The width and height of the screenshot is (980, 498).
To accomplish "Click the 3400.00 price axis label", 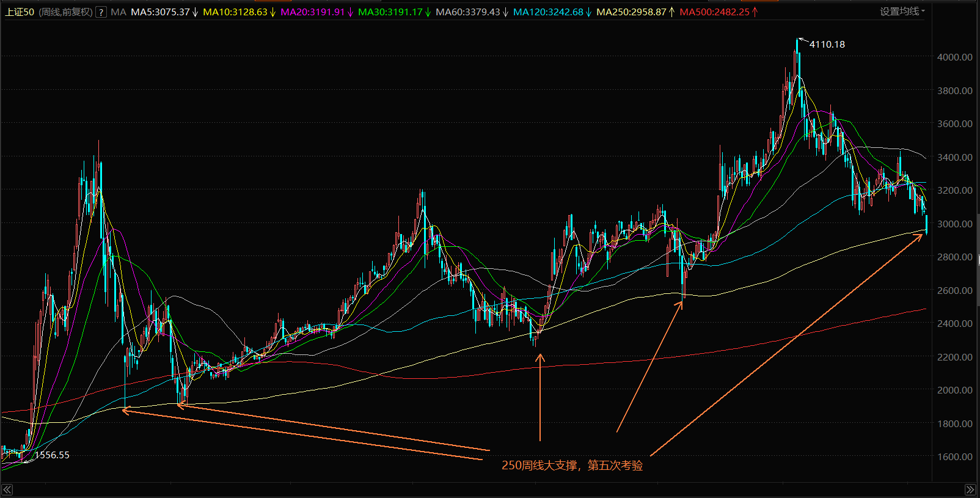I will (x=955, y=157).
